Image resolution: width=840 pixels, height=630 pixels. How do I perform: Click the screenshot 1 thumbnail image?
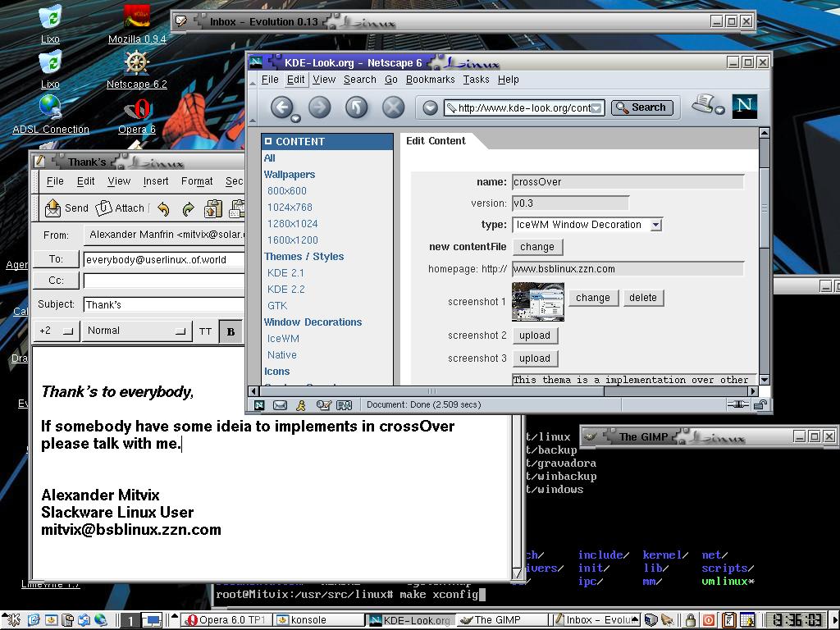point(538,302)
